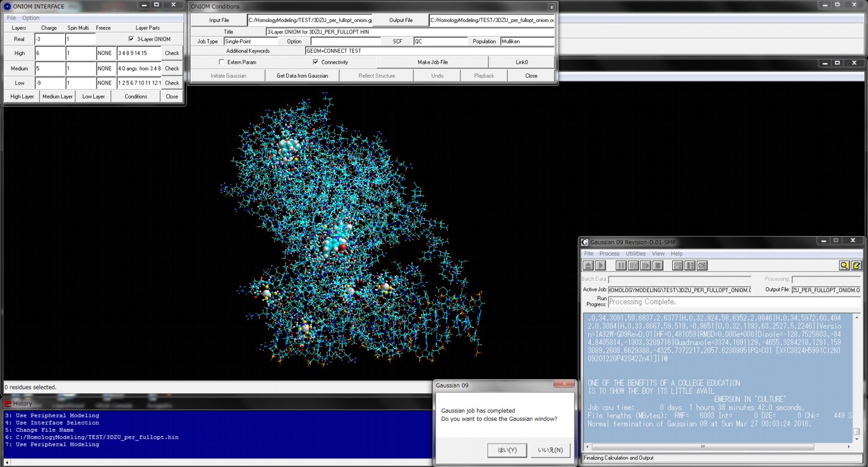Screen dimensions: 868x467
Task: Open the Gaussian 09 Utilities menu
Action: pyautogui.click(x=636, y=254)
